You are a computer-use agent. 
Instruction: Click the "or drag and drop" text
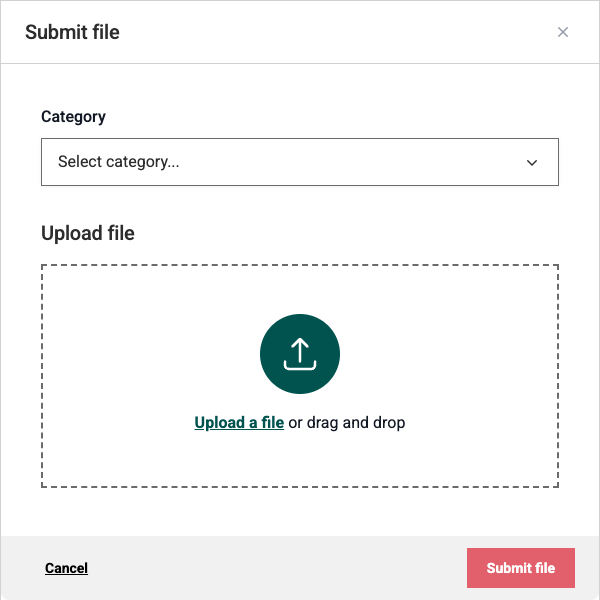point(347,422)
